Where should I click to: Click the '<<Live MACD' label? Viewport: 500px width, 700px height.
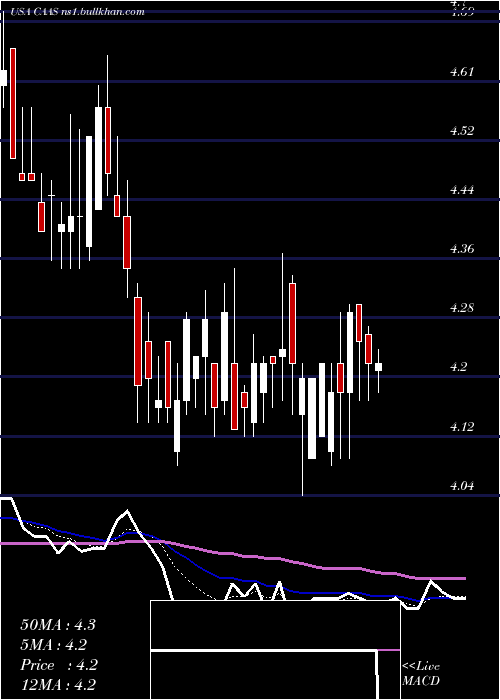click(421, 674)
